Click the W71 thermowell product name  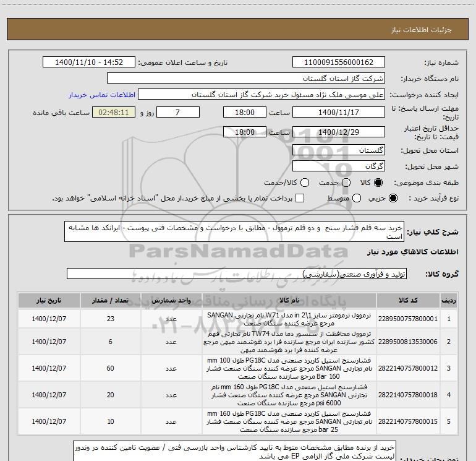289,319
